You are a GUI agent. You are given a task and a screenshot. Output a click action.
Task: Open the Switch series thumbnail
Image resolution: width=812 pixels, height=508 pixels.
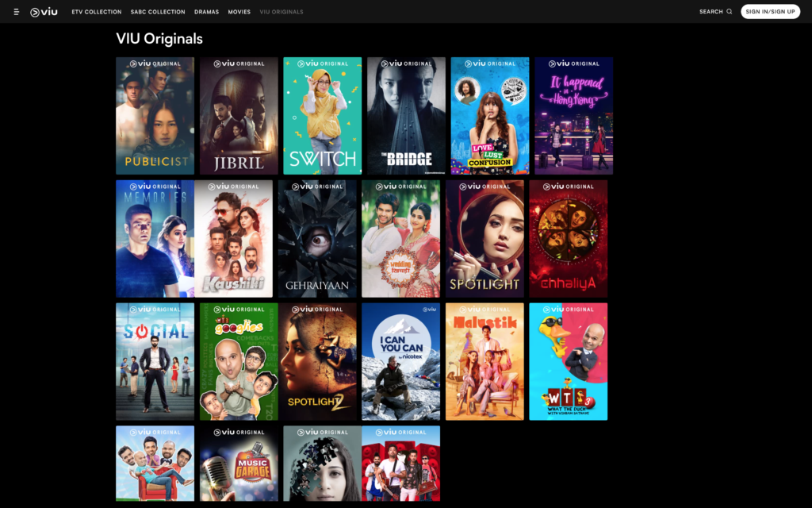pos(323,116)
